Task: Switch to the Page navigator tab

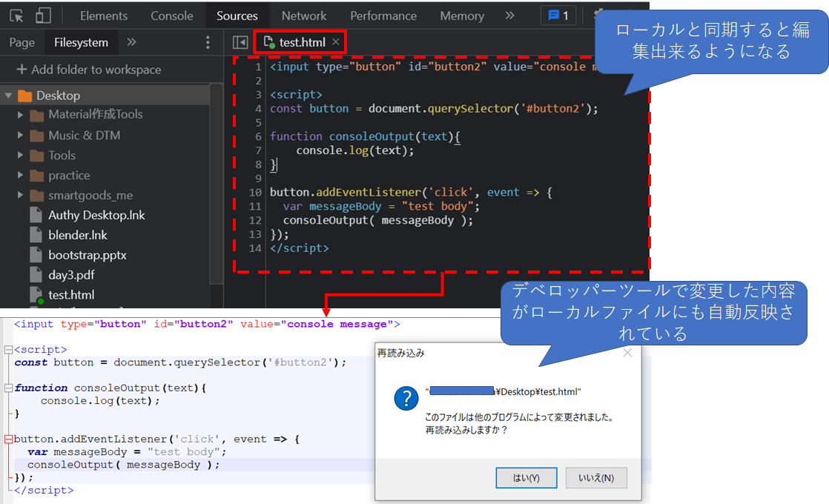Action: [22, 42]
